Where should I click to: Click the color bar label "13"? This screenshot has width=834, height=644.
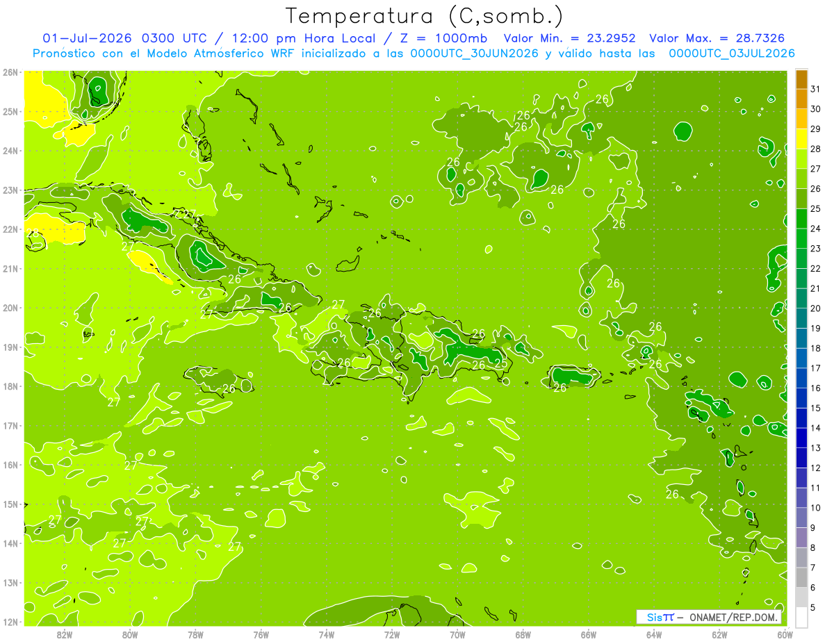[816, 448]
